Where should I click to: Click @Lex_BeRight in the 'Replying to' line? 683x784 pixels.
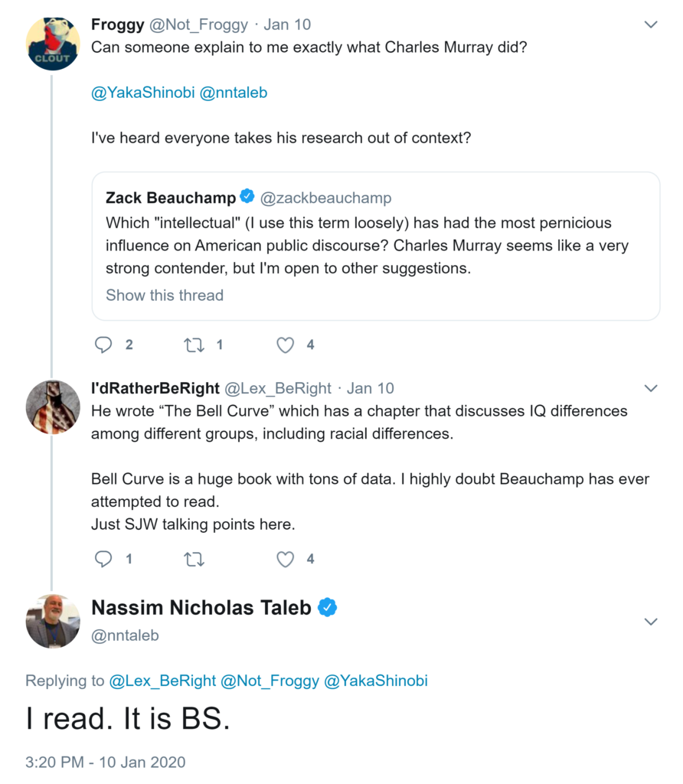coord(162,681)
